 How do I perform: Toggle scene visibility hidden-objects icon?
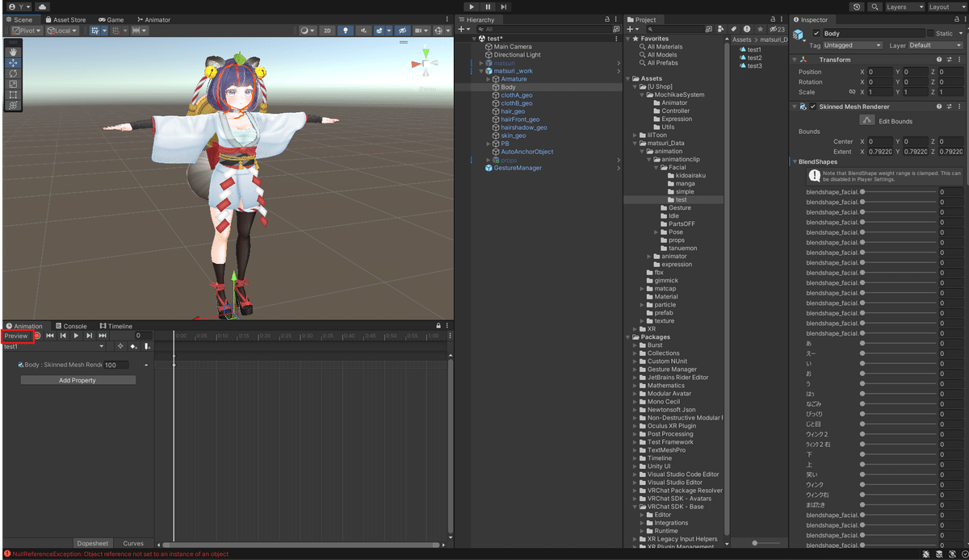402,31
